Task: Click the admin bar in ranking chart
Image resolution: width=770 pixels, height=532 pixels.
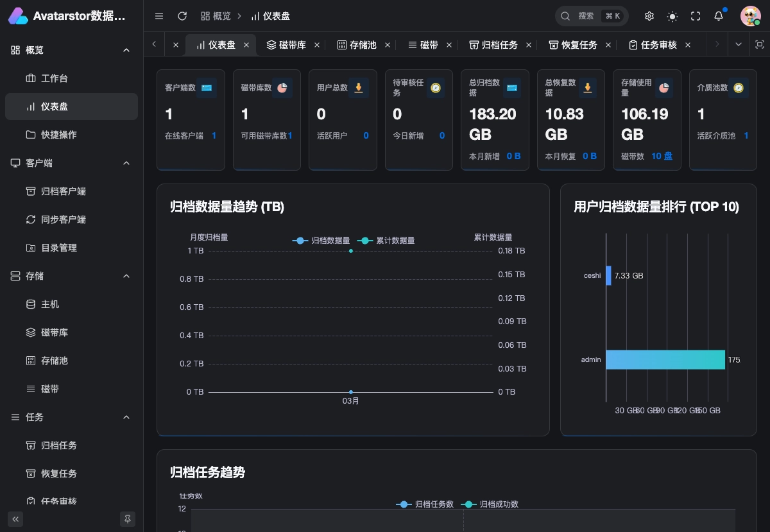Action: coord(665,359)
